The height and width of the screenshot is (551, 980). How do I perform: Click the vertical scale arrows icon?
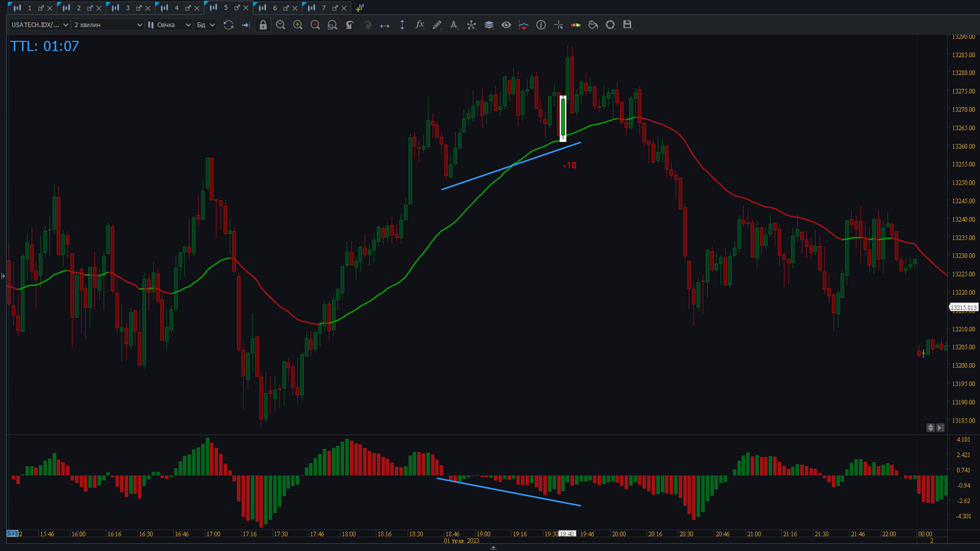(x=402, y=25)
